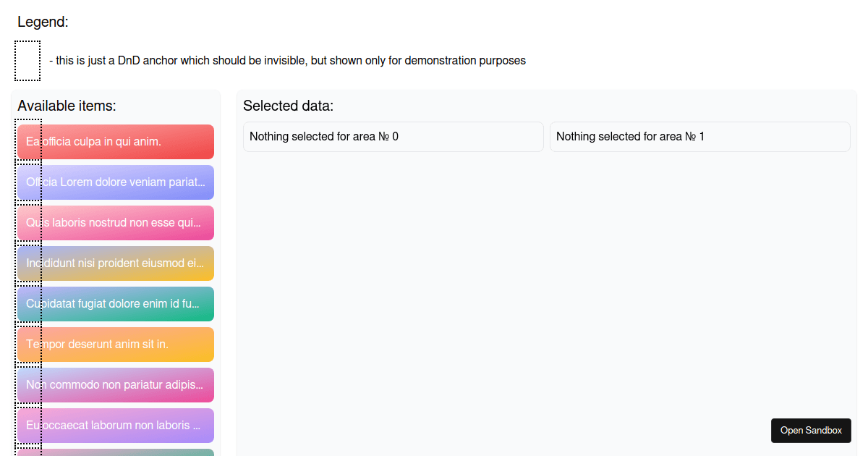Choose the 'Non commodo non pariatur' card
The image size is (868, 456).
click(x=127, y=385)
